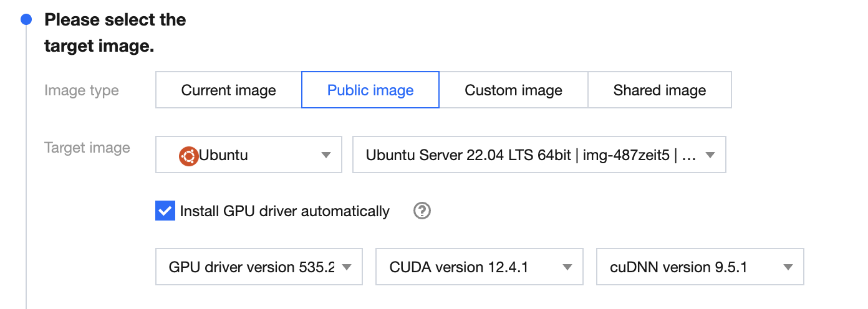This screenshot has width=868, height=309.
Task: Select the Custom image tab
Action: pyautogui.click(x=513, y=90)
